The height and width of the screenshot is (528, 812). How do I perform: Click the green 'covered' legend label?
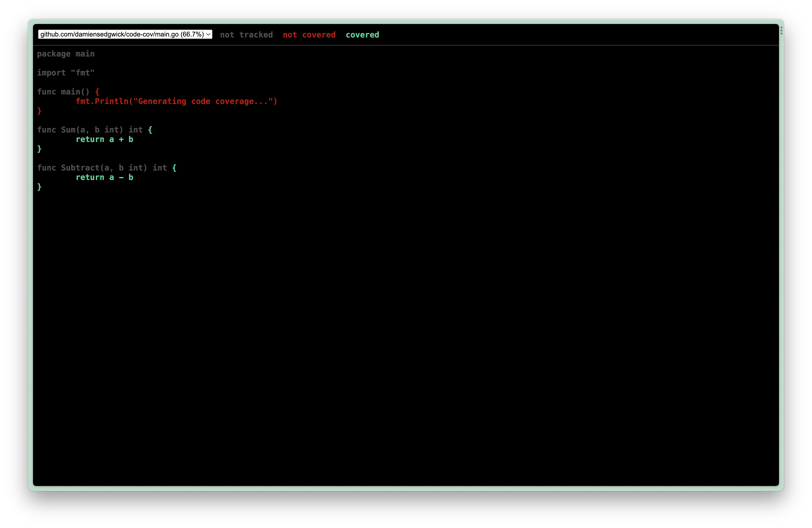[x=362, y=35]
